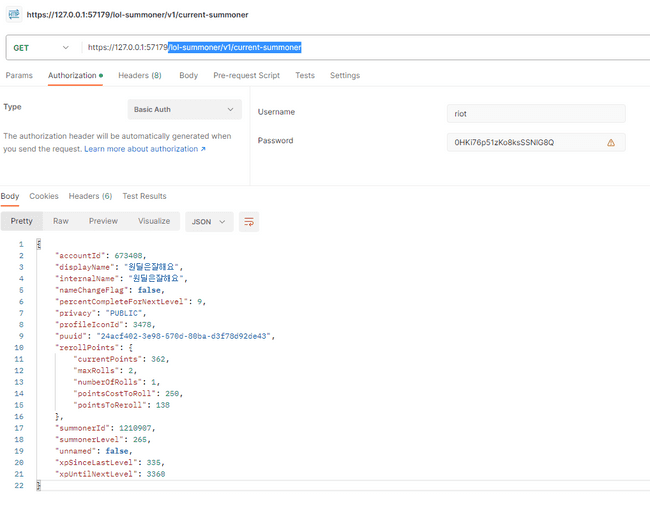Viewport: 650px width, 508px height.
Task: Show the response Cookies tab
Action: (x=44, y=196)
